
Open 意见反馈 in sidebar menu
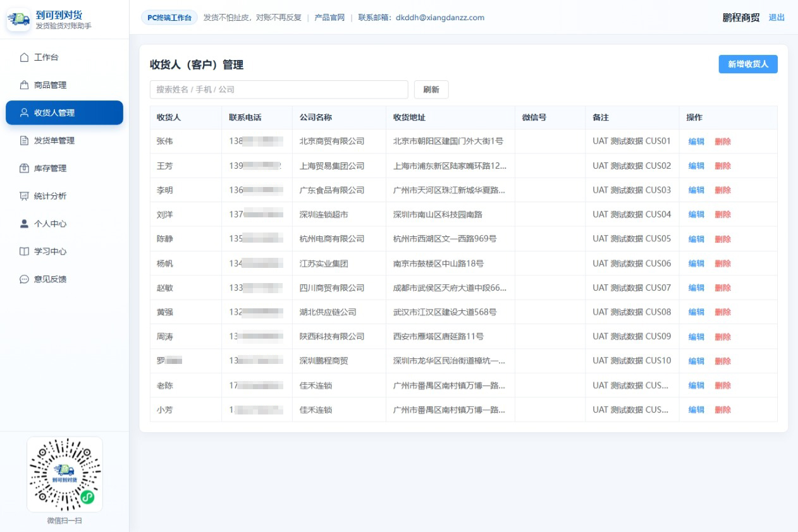click(x=64, y=279)
